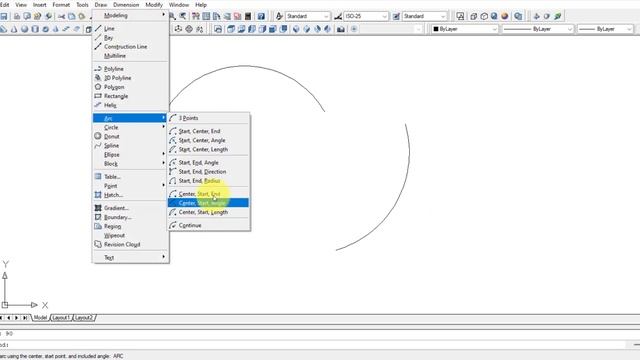Select highlighted Center, Start, Angle option

209,203
